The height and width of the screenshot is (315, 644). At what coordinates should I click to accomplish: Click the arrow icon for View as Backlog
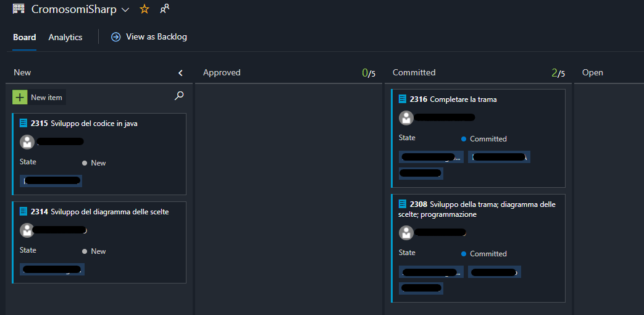coord(115,37)
